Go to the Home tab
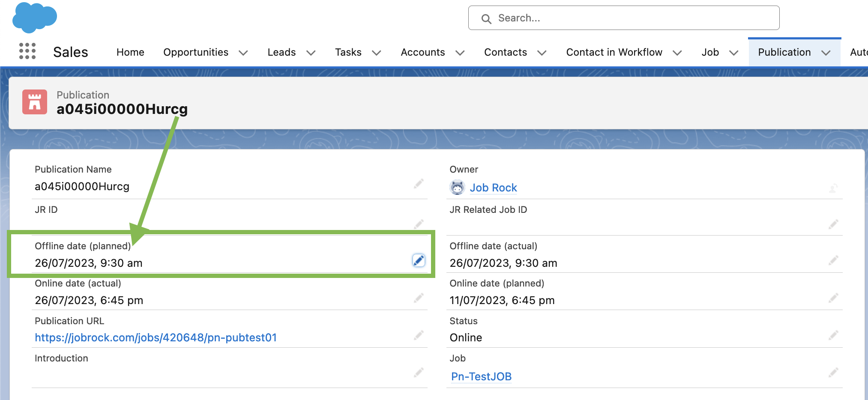The width and height of the screenshot is (868, 400). click(x=130, y=52)
